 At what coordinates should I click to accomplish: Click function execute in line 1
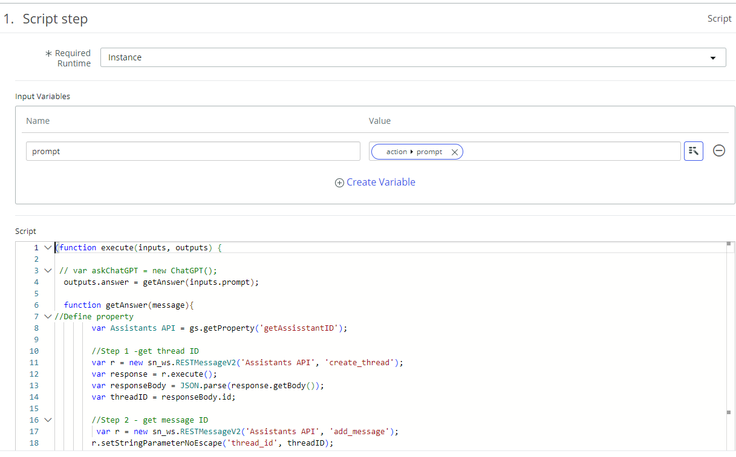[96, 247]
